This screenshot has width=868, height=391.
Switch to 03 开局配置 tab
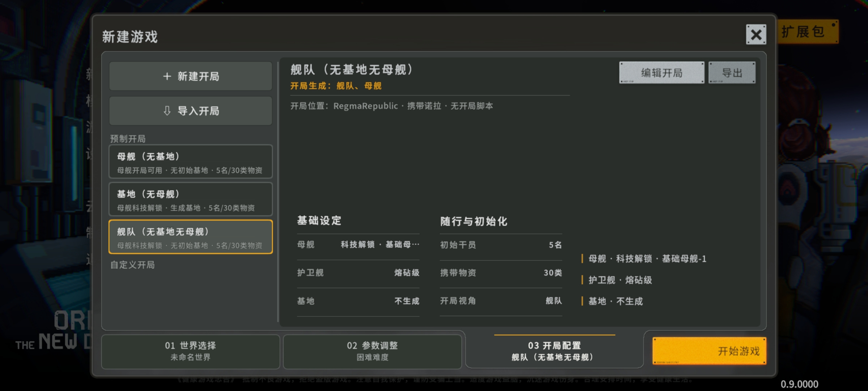[x=554, y=351]
